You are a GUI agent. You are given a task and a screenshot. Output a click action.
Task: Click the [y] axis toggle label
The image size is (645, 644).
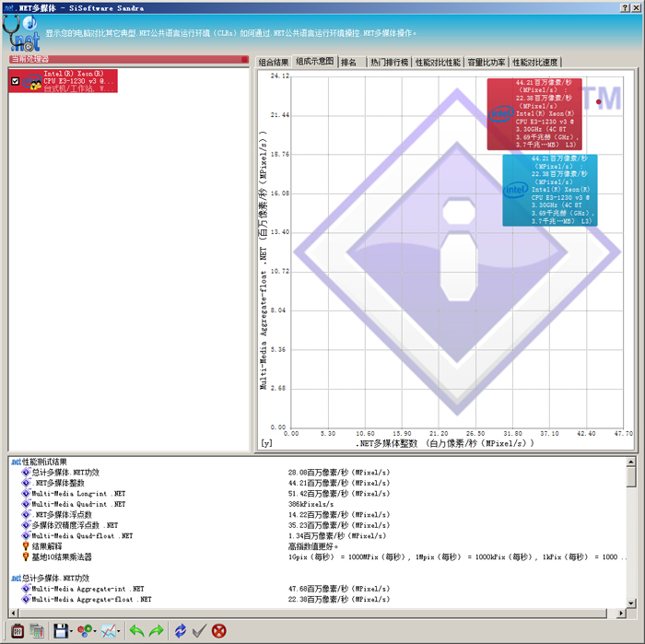(266, 443)
